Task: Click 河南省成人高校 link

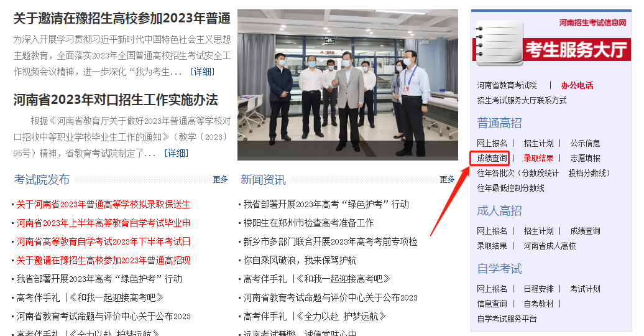Action: point(550,246)
